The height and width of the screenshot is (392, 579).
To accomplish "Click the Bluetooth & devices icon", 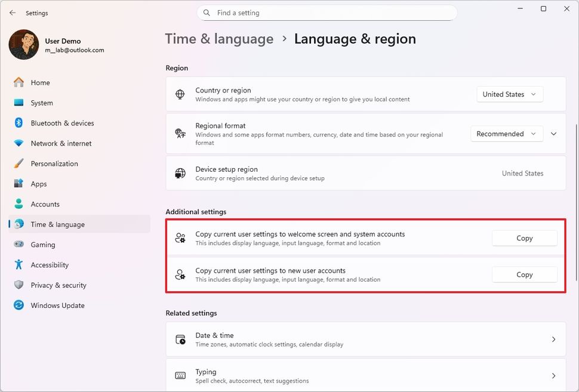I will [x=19, y=123].
